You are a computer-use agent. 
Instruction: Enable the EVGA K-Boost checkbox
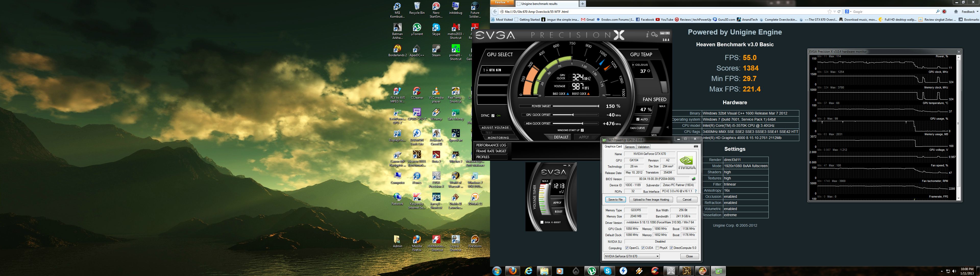[x=542, y=222]
